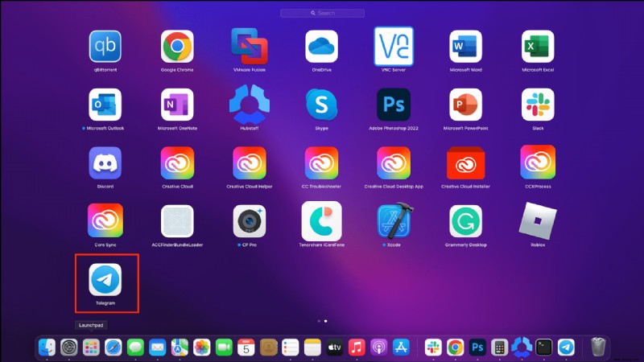The width and height of the screenshot is (644, 362).
Task: Open VMware Fusion app
Action: tap(250, 47)
